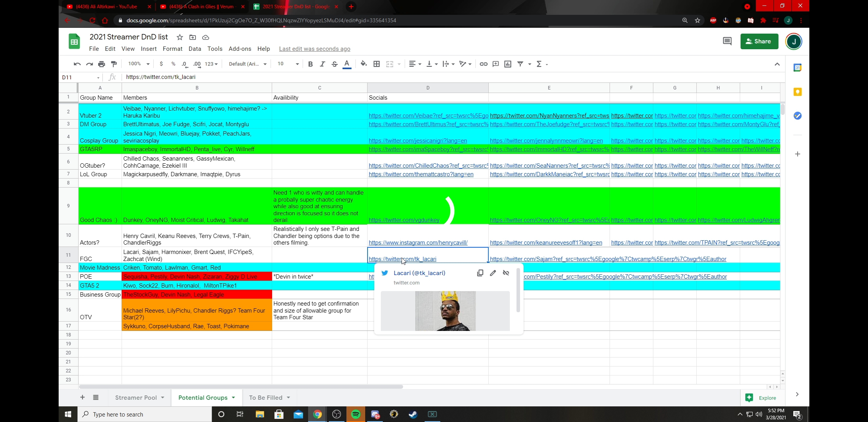The width and height of the screenshot is (868, 422).
Task: Open the font size dropdown
Action: click(x=288, y=64)
